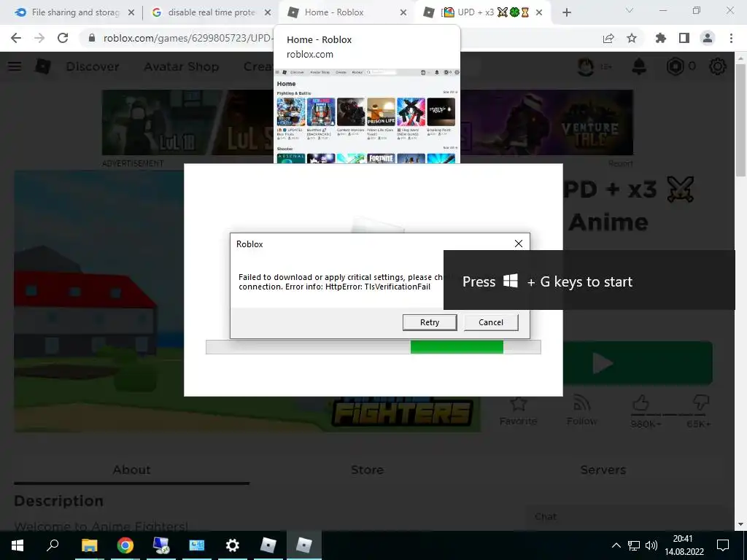Image resolution: width=747 pixels, height=560 pixels.
Task: Close the Home - Roblox tab
Action: coord(403,12)
